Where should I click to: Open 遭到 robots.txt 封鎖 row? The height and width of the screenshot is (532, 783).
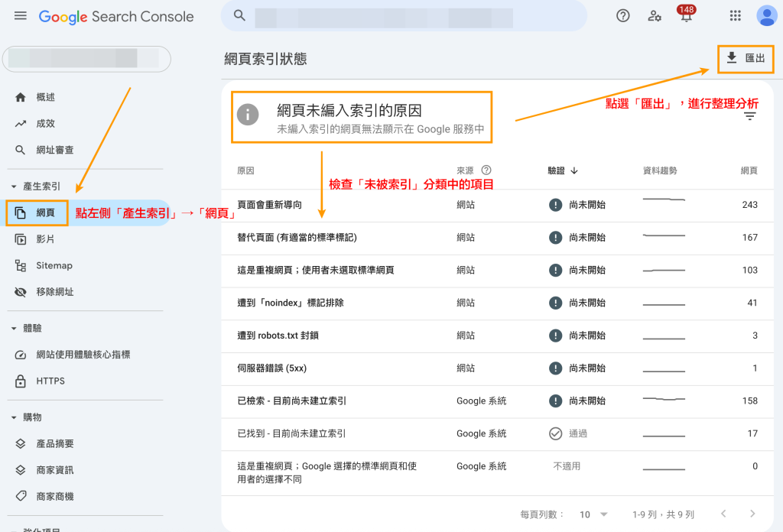pyautogui.click(x=497, y=336)
